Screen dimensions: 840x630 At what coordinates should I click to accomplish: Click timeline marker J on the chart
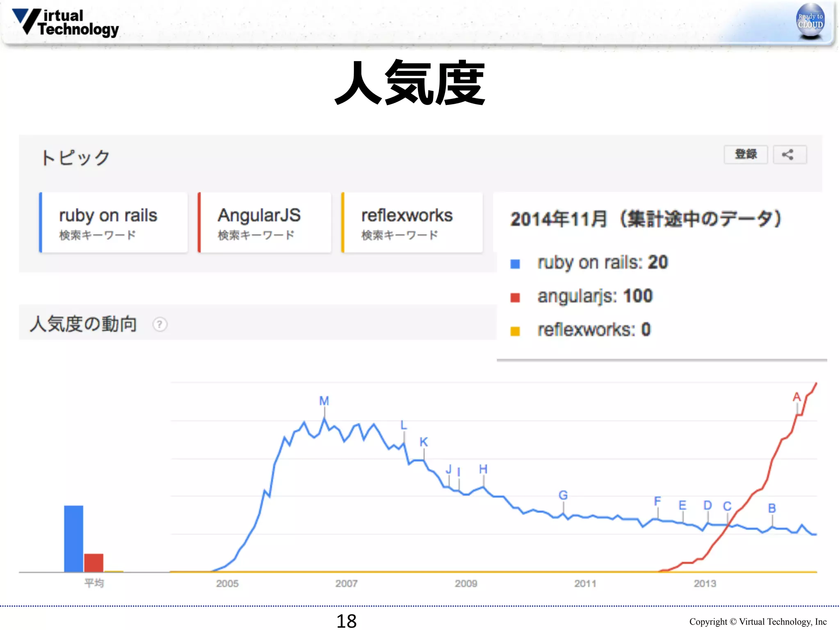[449, 469]
